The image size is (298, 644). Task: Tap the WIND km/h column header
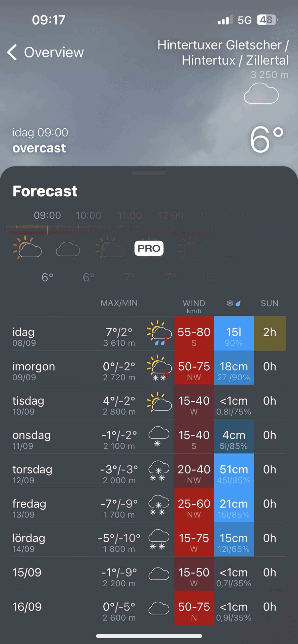pos(194,306)
